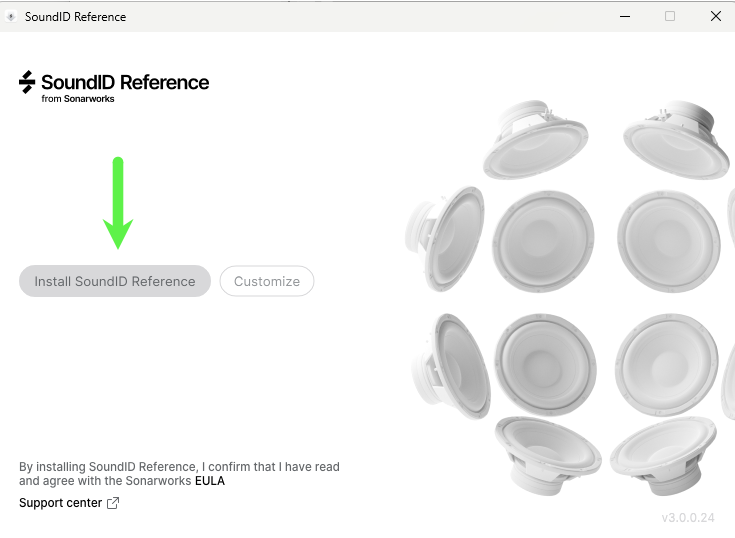Screen dimensions: 735x538
Task: Open the Sonarworks EULA link
Action: 210,481
